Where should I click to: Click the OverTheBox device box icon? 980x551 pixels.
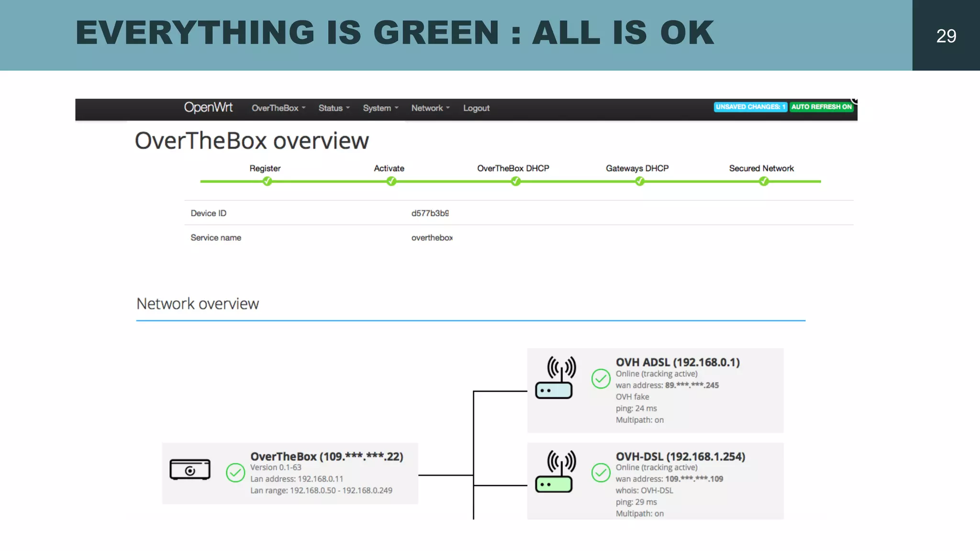click(190, 470)
